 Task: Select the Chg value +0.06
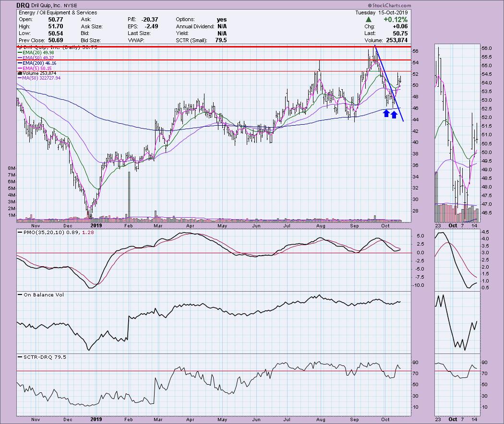(x=400, y=26)
